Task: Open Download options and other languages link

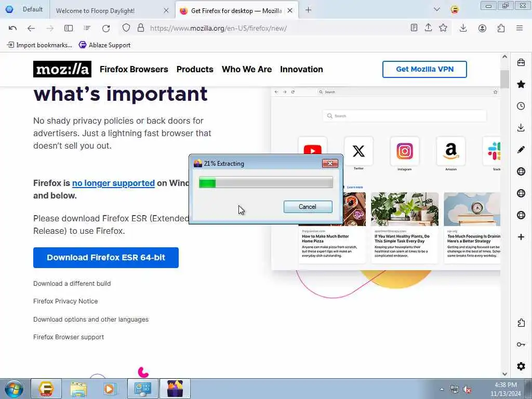Action: point(91,320)
